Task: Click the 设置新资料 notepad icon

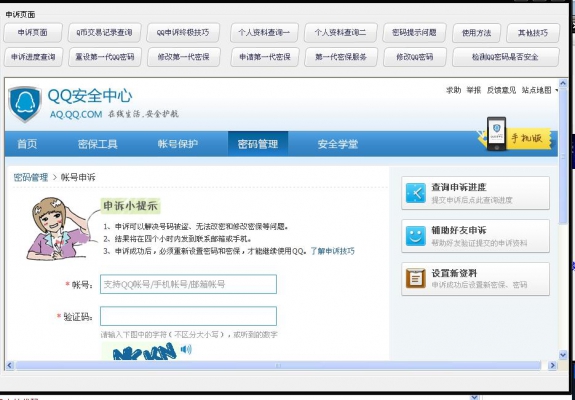Action: click(x=415, y=279)
